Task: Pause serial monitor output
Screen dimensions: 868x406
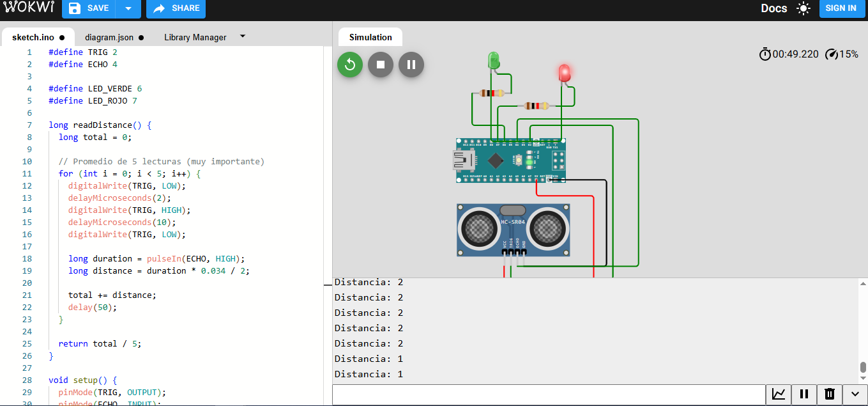Action: [804, 394]
